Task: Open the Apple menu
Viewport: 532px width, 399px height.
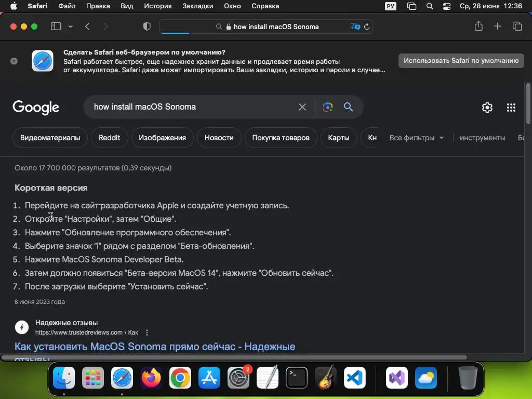Action: pyautogui.click(x=14, y=6)
